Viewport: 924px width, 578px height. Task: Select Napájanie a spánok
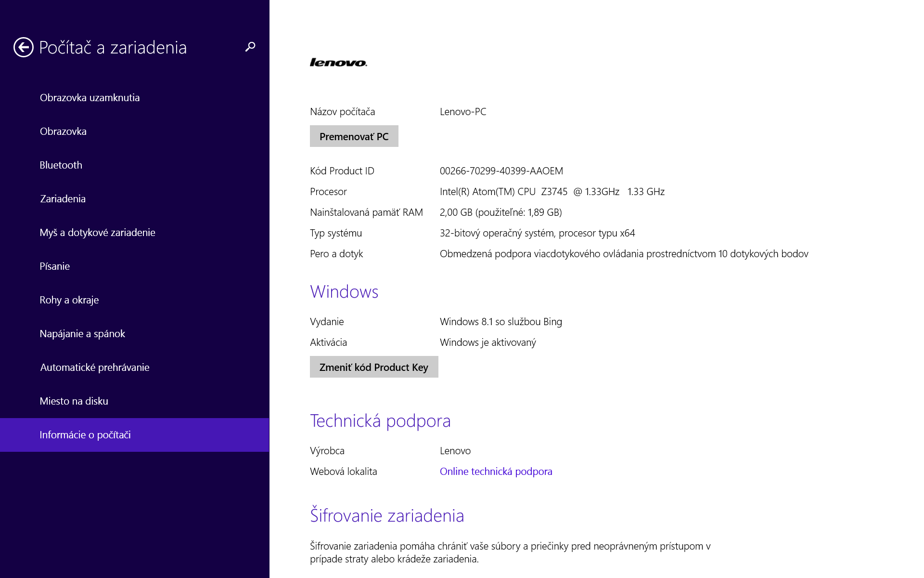click(135, 334)
